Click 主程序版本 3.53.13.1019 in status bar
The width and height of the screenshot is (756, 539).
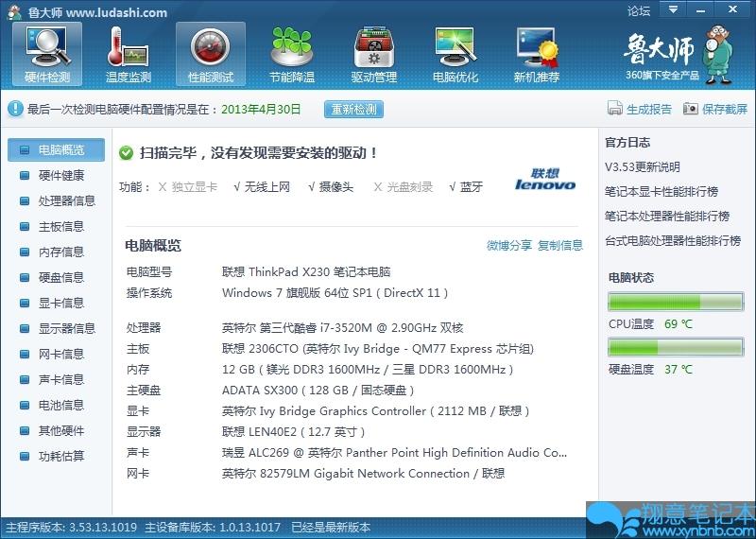[72, 528]
